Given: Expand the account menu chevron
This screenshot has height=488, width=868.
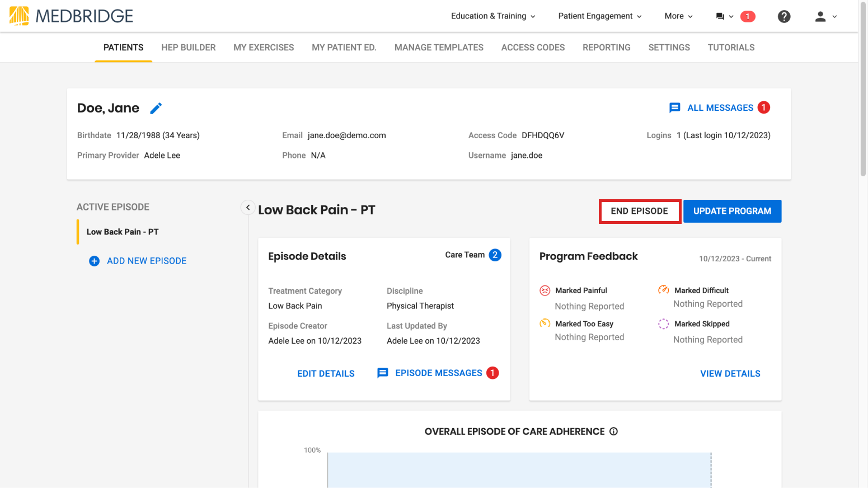Looking at the screenshot, I should tap(834, 17).
